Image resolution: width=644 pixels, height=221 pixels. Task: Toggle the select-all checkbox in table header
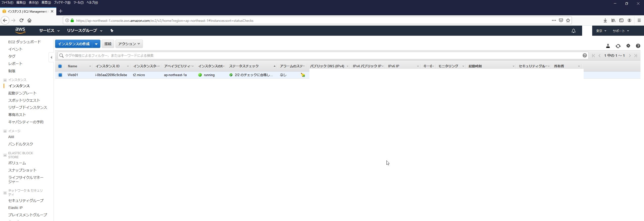60,66
